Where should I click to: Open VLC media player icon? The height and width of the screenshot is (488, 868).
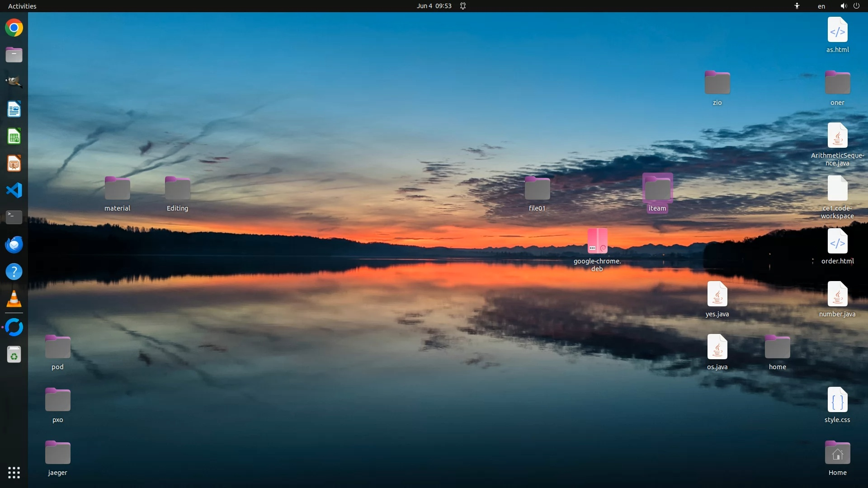14,299
